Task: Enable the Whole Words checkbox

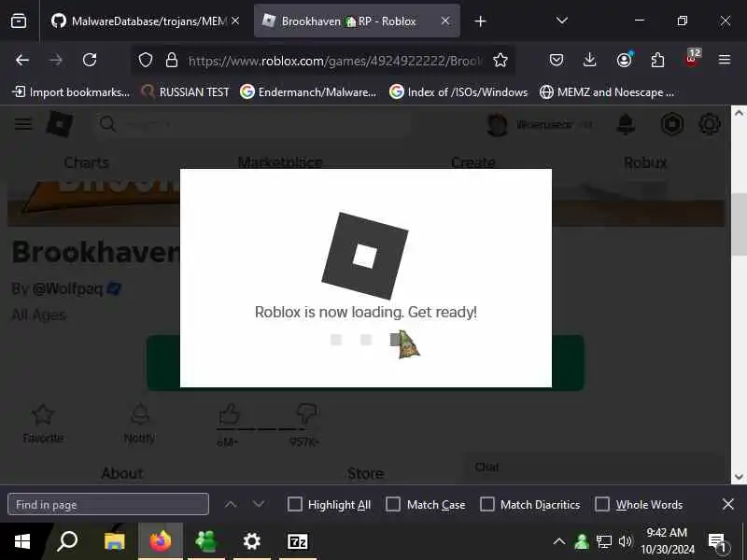Action: coord(602,504)
